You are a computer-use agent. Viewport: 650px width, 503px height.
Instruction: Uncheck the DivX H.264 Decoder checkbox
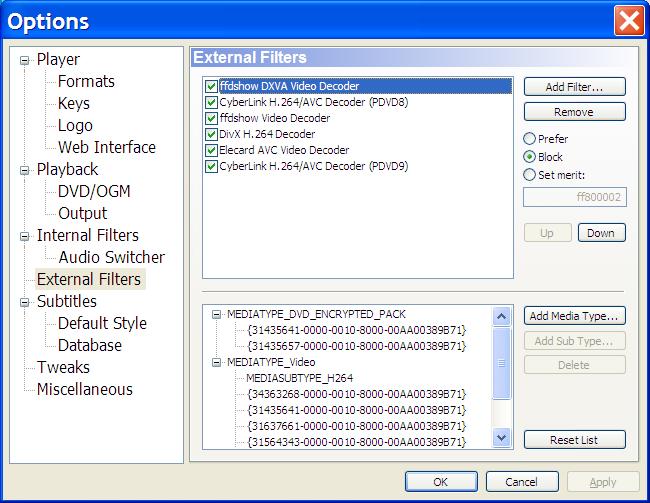click(x=211, y=134)
